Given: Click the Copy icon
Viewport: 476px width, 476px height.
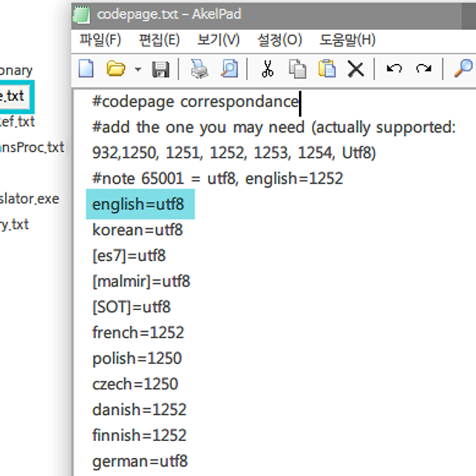Looking at the screenshot, I should pos(297,69).
